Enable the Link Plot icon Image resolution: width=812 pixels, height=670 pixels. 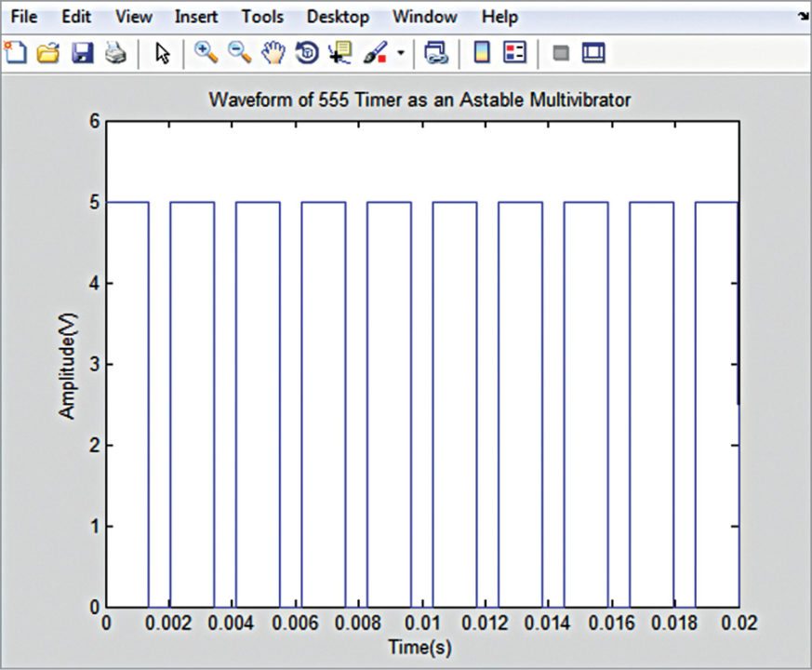(438, 53)
